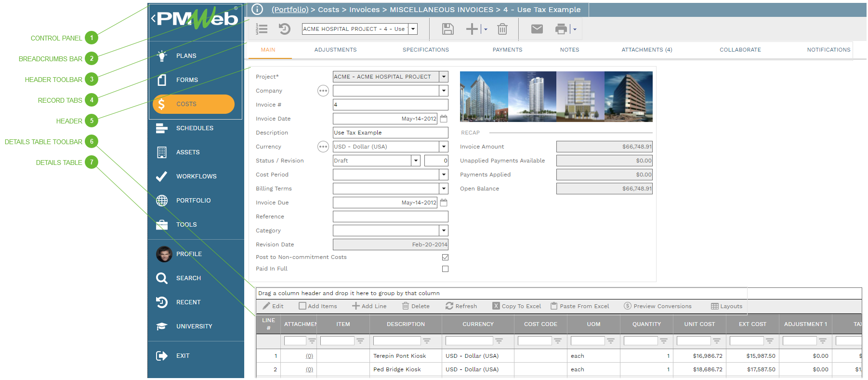This screenshot has width=868, height=380.
Task: Click the Portfolio breadcrumb link
Action: 290,9
